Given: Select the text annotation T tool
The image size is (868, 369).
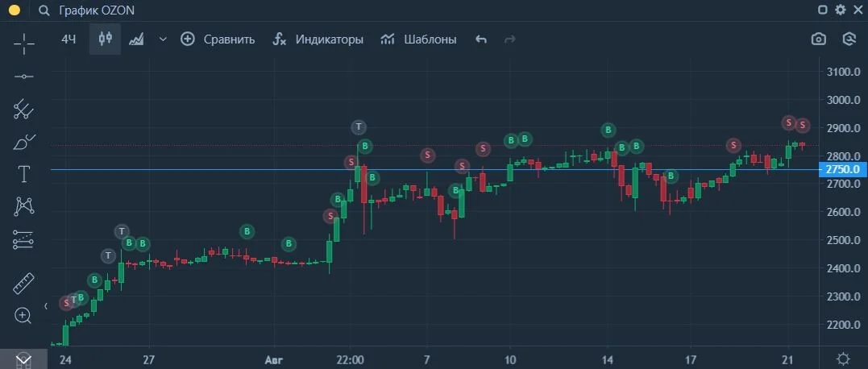Looking at the screenshot, I should coord(24,174).
